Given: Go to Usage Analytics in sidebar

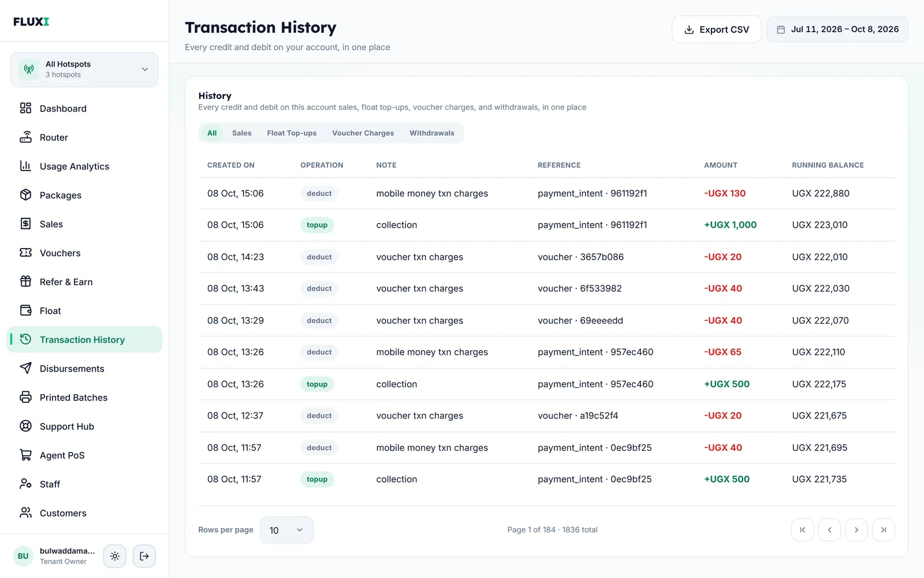Looking at the screenshot, I should 84,166.
